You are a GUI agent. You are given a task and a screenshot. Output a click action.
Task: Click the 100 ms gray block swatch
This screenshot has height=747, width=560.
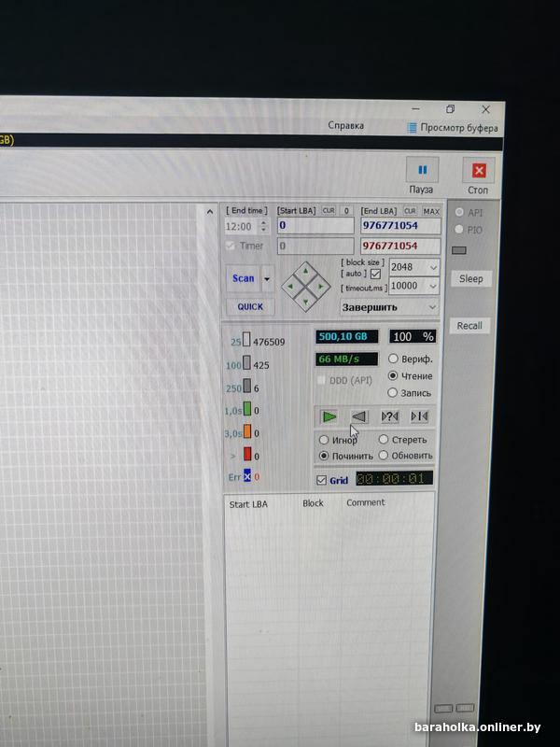(246, 363)
